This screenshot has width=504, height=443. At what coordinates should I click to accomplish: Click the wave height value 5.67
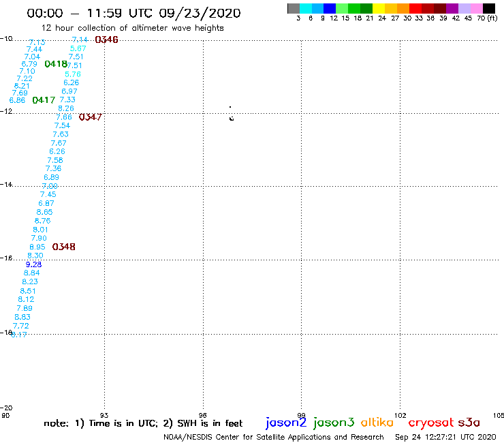[x=78, y=48]
